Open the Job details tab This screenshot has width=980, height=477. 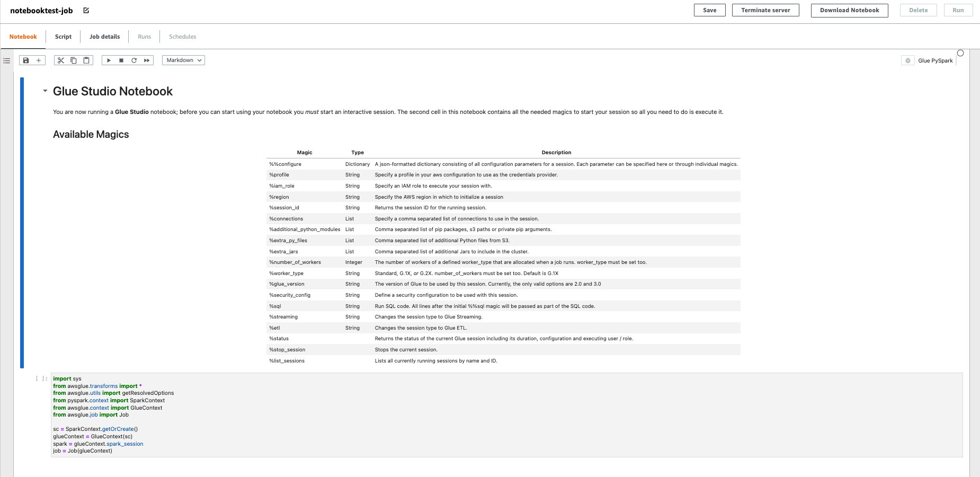tap(104, 36)
